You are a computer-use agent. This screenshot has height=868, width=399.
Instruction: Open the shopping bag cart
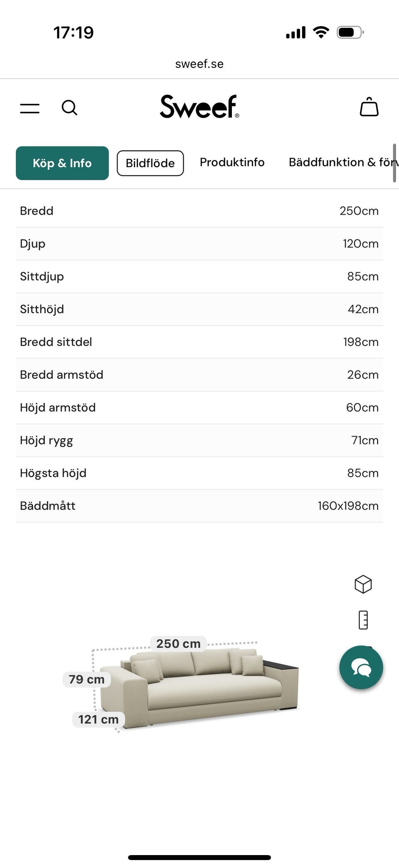369,107
